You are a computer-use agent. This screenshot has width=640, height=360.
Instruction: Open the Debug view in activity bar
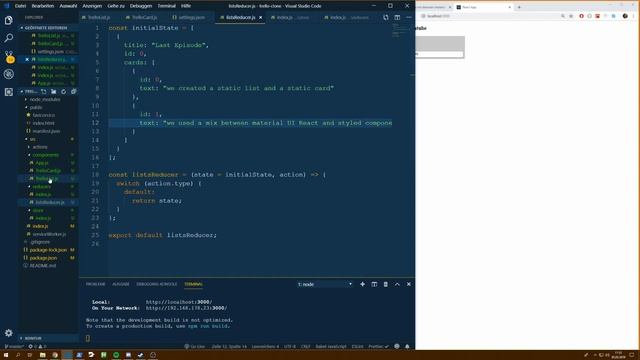[9, 74]
